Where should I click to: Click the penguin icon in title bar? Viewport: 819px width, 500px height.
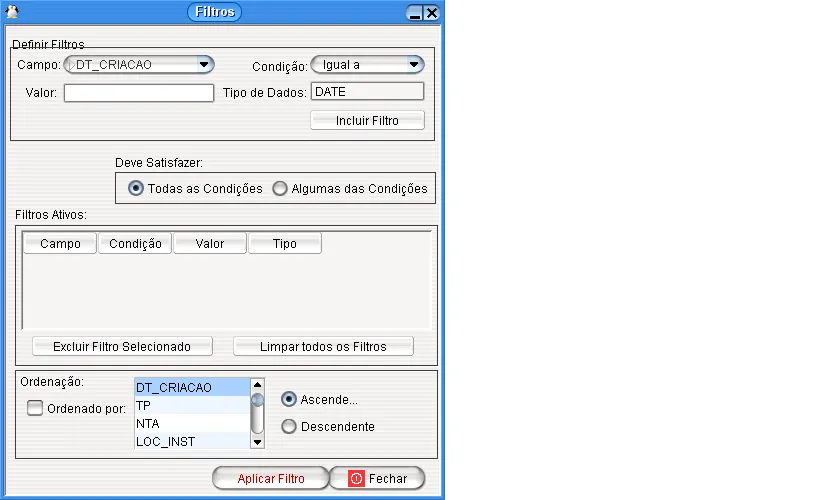pyautogui.click(x=11, y=11)
